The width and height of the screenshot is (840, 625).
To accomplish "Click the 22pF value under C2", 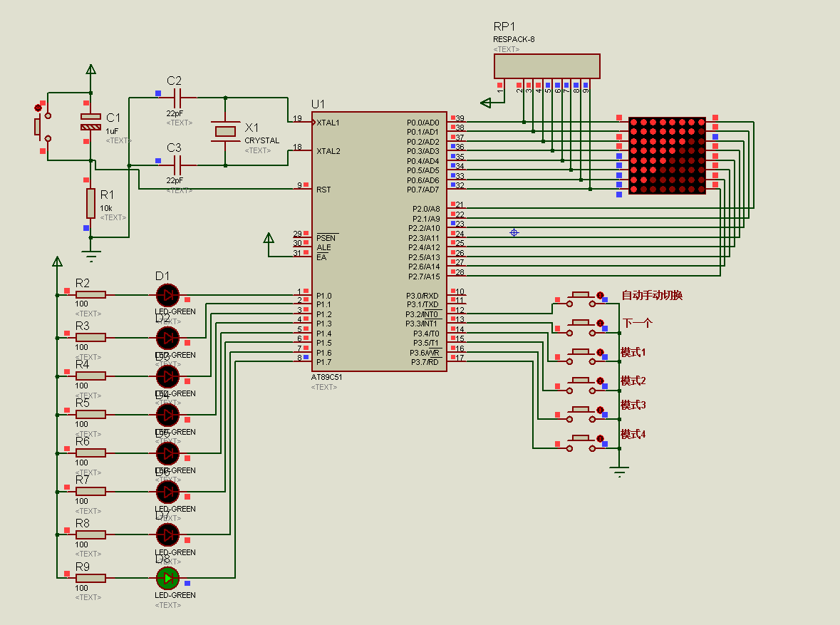I will (175, 113).
